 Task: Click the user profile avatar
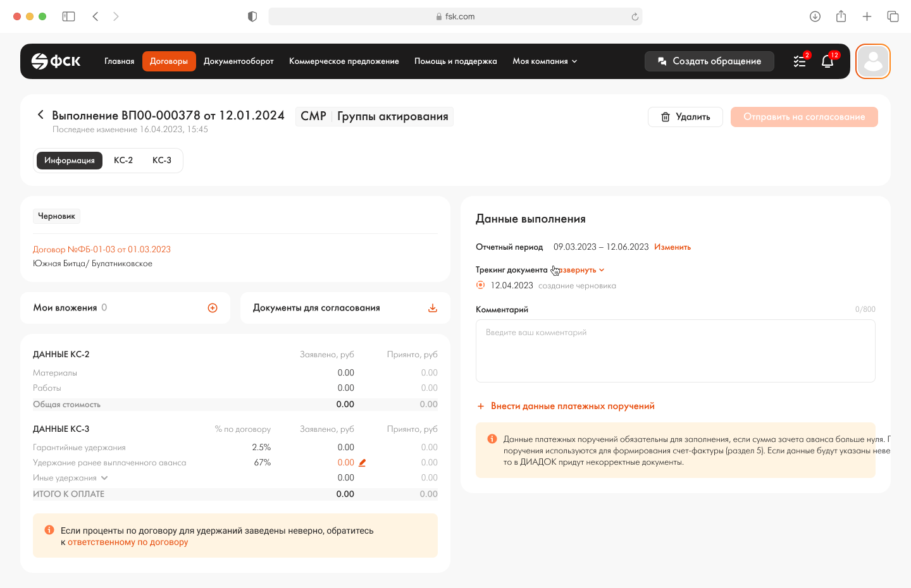(x=872, y=61)
